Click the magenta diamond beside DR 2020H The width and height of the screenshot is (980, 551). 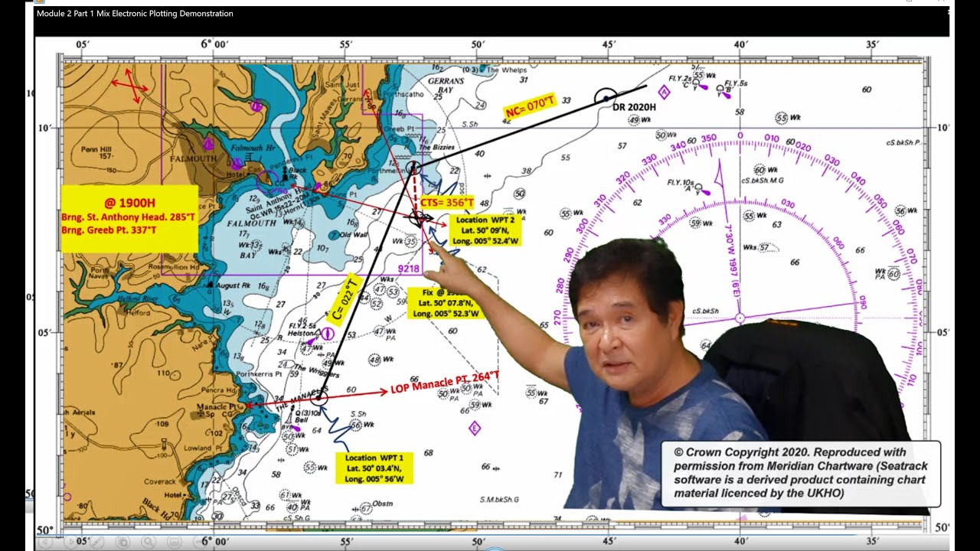pos(664,93)
